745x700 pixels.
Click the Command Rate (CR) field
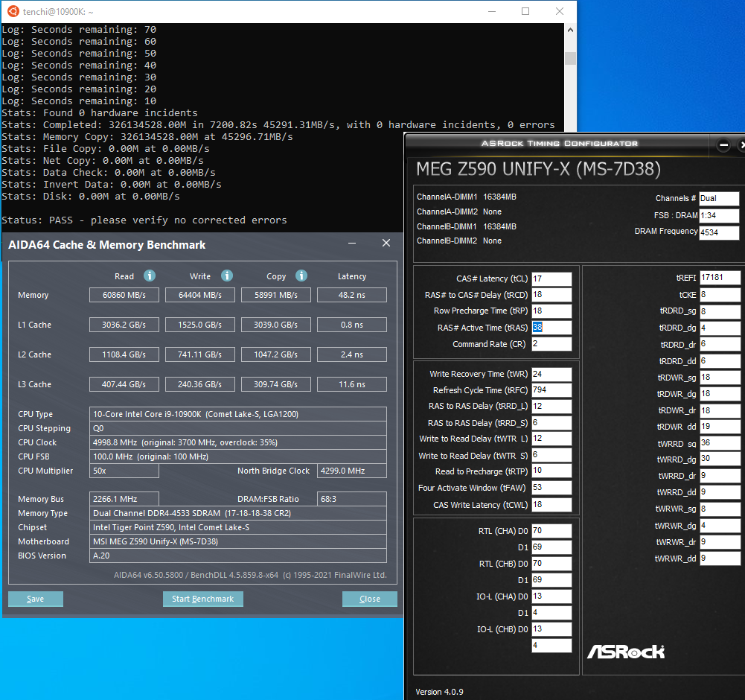[x=551, y=344]
